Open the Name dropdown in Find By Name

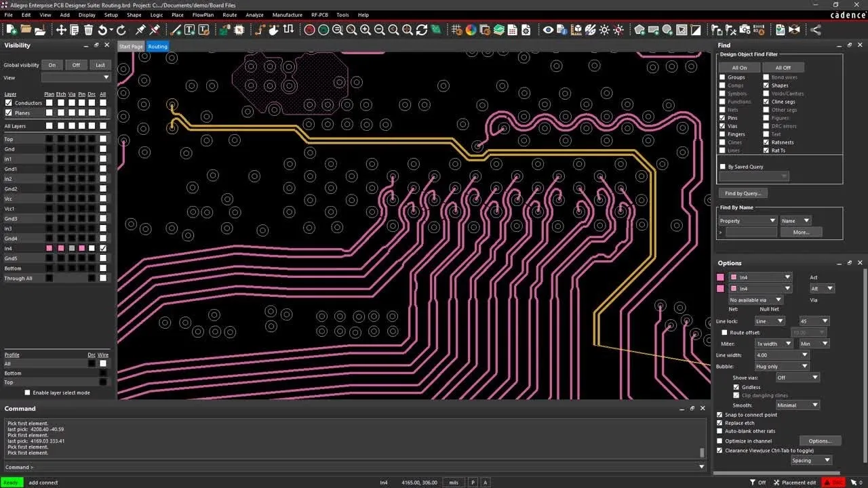[x=795, y=221]
